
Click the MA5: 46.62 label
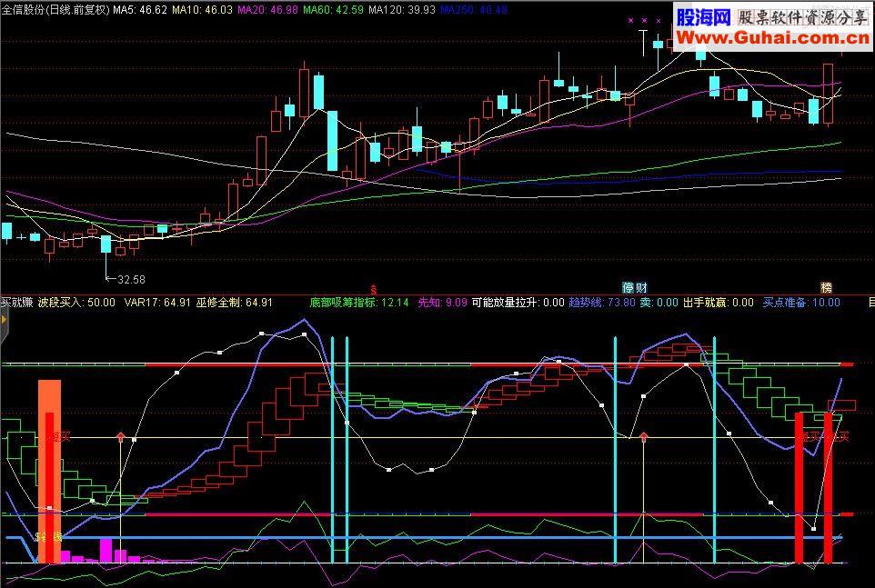[140, 9]
